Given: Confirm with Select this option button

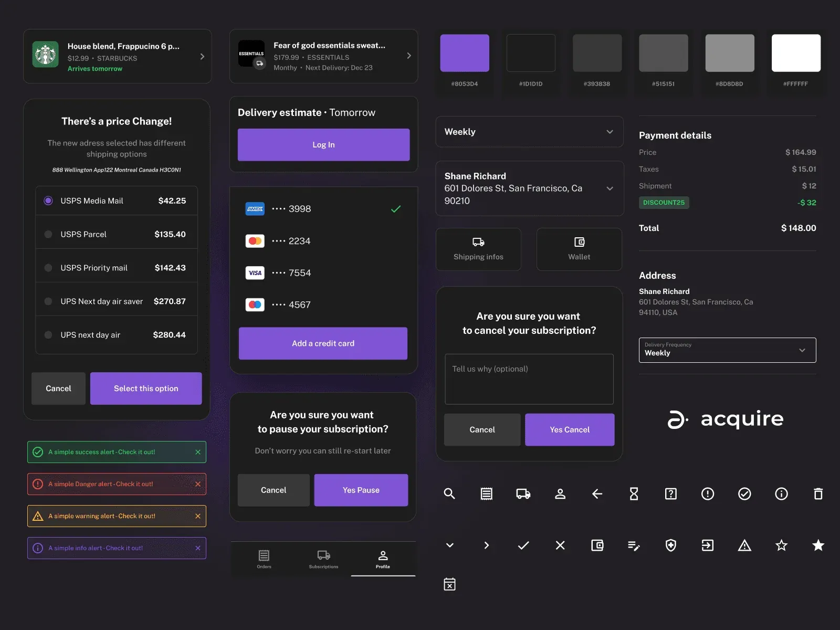Looking at the screenshot, I should click(x=146, y=388).
